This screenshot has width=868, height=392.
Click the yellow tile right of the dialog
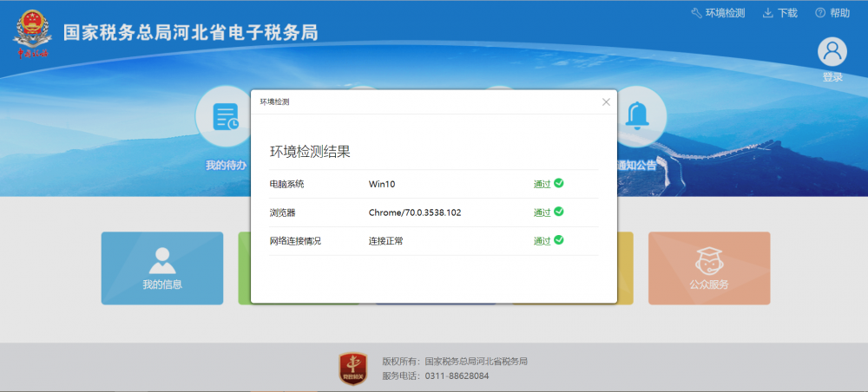coord(625,268)
